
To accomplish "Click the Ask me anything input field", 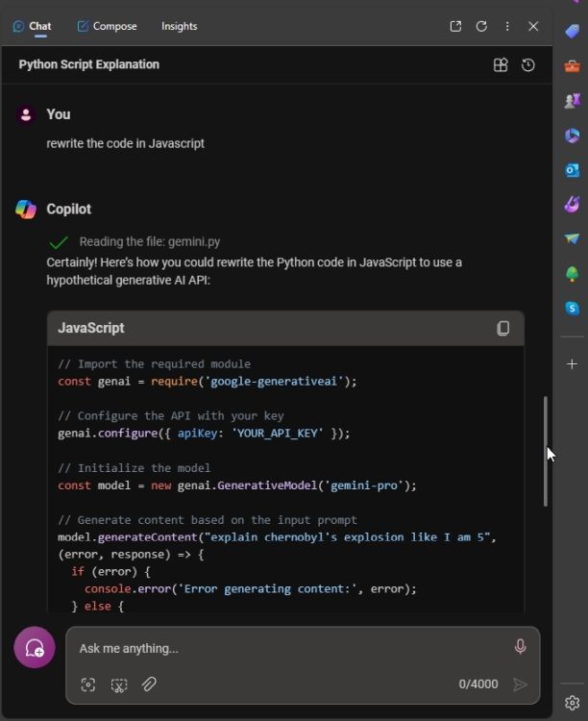I will (288, 648).
